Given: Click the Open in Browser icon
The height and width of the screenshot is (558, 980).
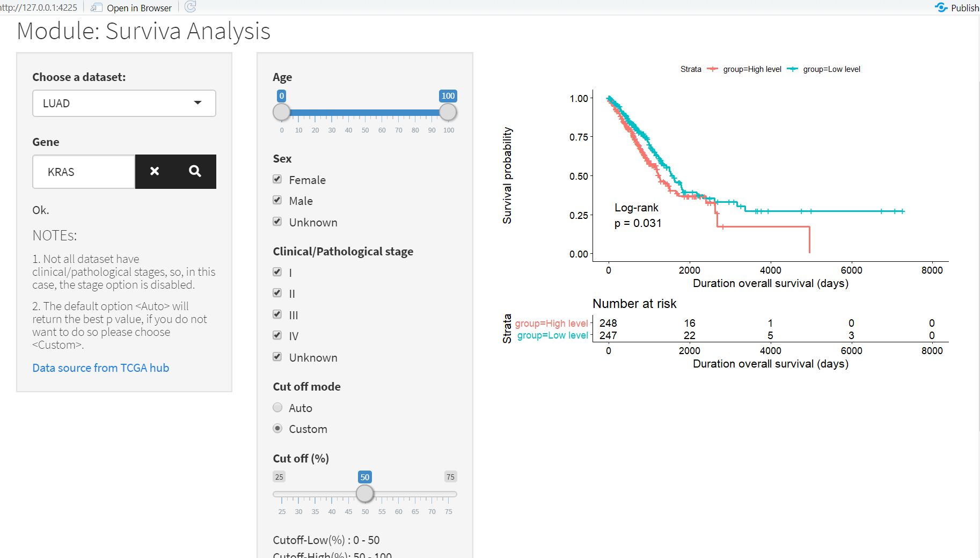Looking at the screenshot, I should pos(97,7).
